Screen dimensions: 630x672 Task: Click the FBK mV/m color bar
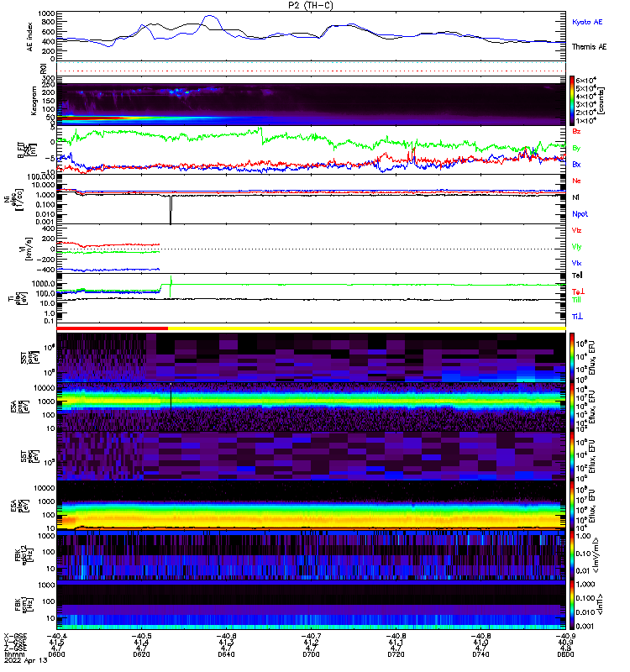(572, 555)
